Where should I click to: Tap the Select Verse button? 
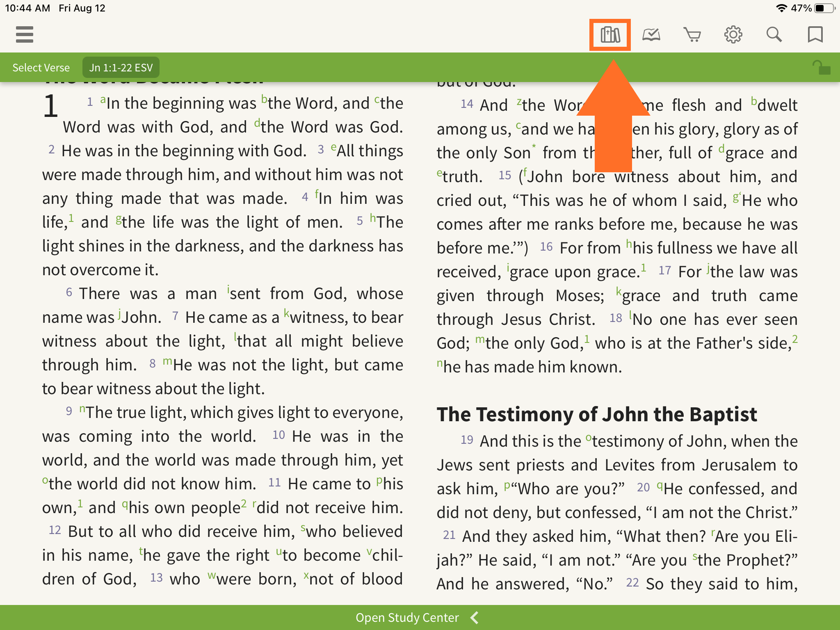pyautogui.click(x=41, y=68)
